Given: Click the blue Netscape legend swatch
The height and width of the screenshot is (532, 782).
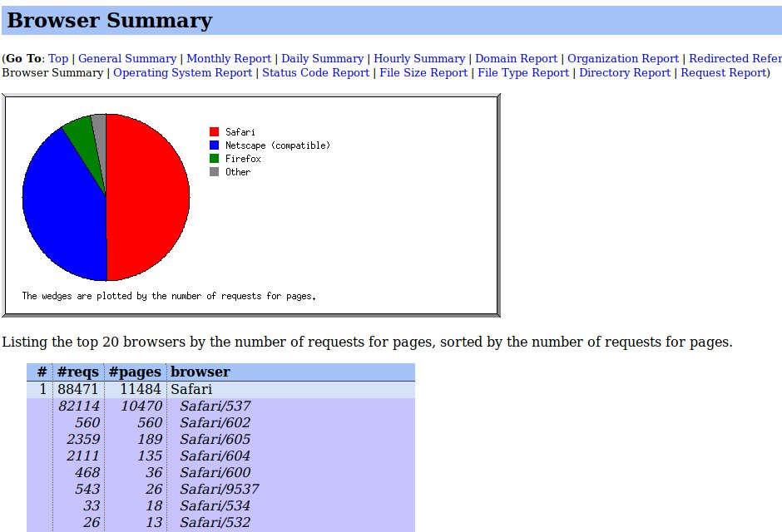Looking at the screenshot, I should pos(215,145).
